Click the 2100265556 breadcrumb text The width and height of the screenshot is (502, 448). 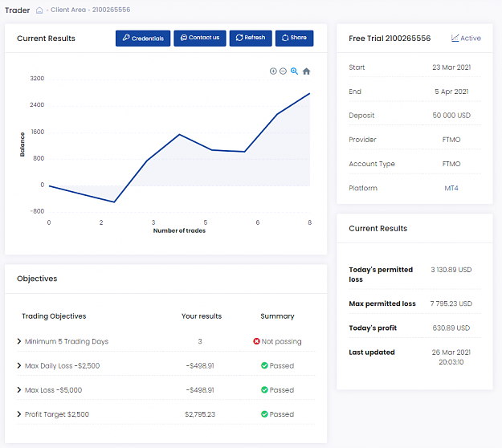pos(111,10)
